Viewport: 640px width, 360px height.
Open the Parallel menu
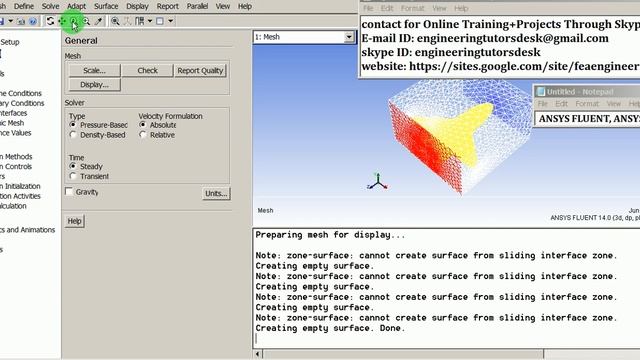pos(197,7)
